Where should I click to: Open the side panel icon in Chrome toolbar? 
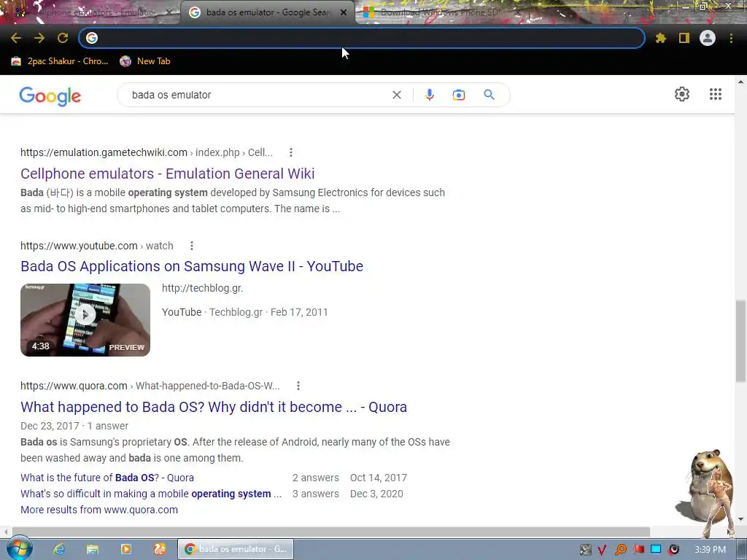click(x=684, y=38)
